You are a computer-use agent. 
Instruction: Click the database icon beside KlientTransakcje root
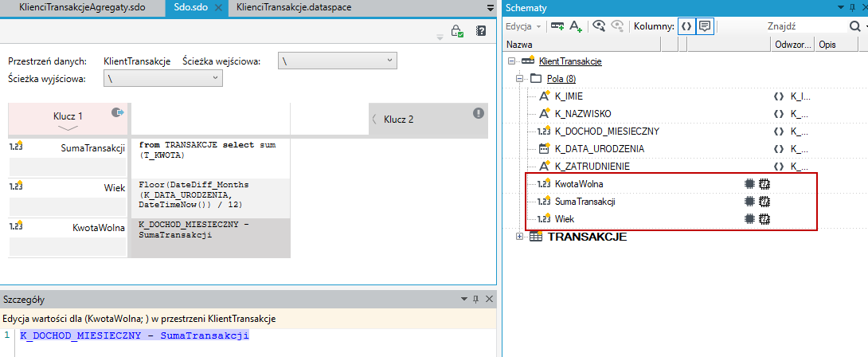coord(527,61)
